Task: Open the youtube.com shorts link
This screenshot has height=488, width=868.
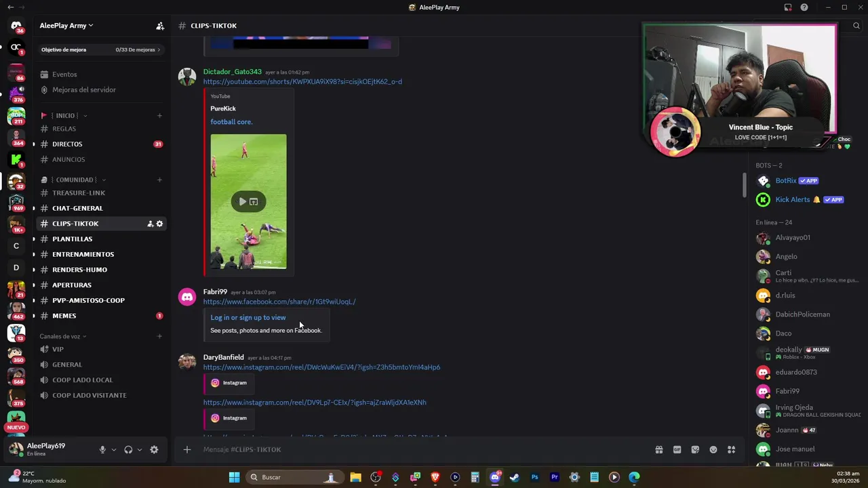Action: pyautogui.click(x=302, y=82)
